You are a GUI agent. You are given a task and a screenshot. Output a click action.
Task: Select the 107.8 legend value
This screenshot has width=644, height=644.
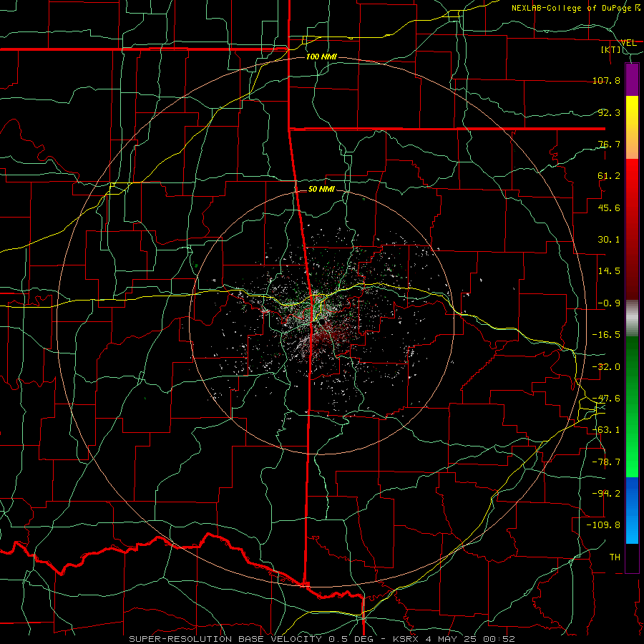606,80
